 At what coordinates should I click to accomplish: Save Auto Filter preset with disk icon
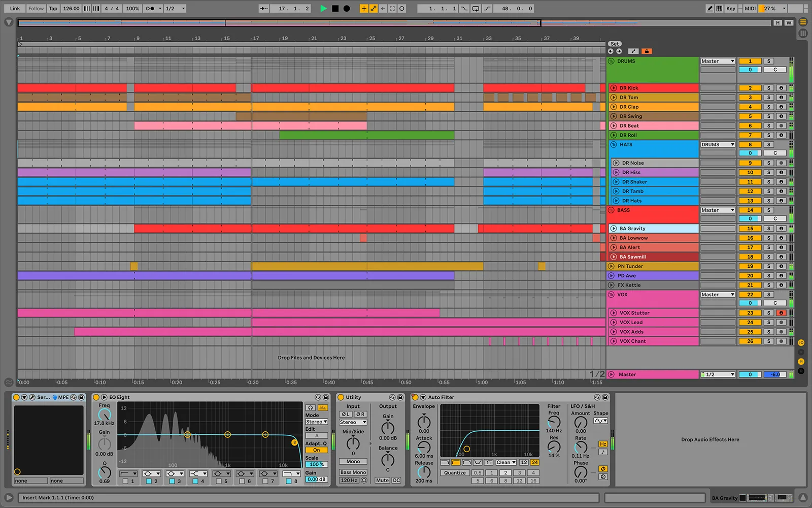605,397
